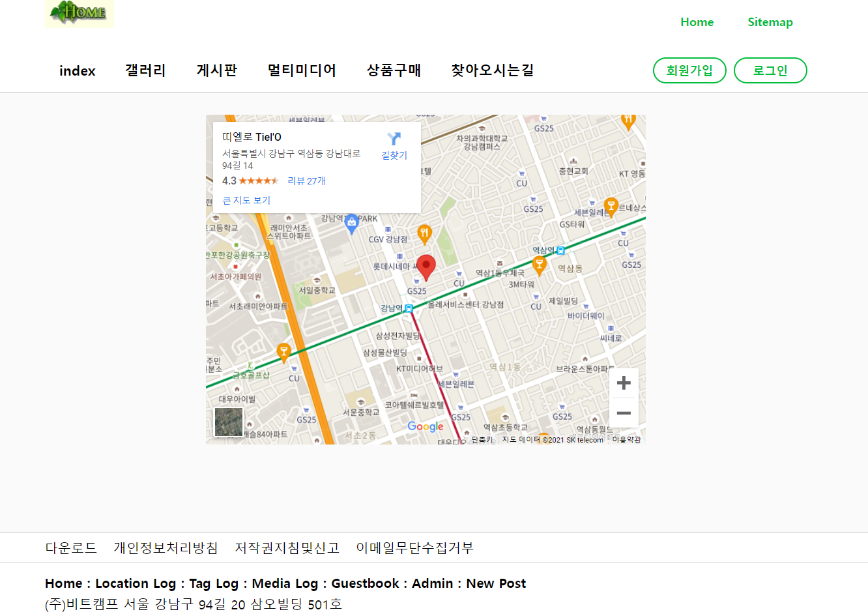Click the orange bar pin near 역삼동
The image size is (868, 612).
tap(539, 265)
